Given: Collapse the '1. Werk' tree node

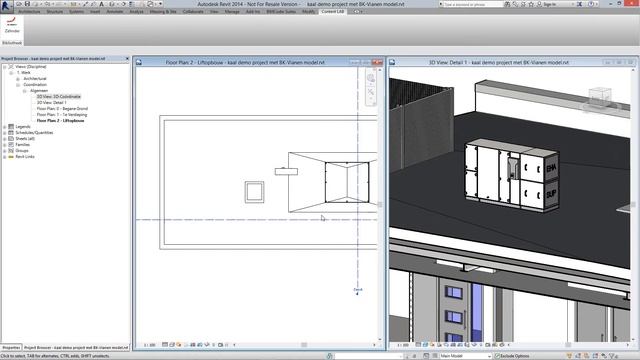Looking at the screenshot, I should (x=11, y=73).
